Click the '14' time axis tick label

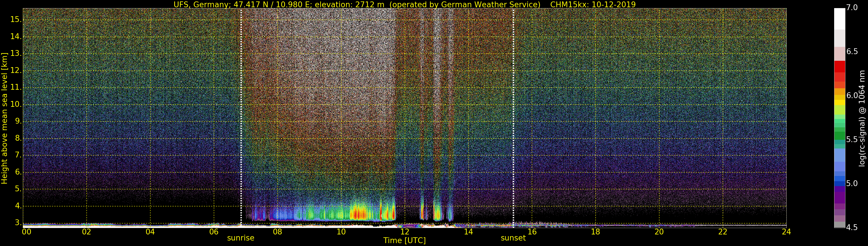click(x=468, y=232)
